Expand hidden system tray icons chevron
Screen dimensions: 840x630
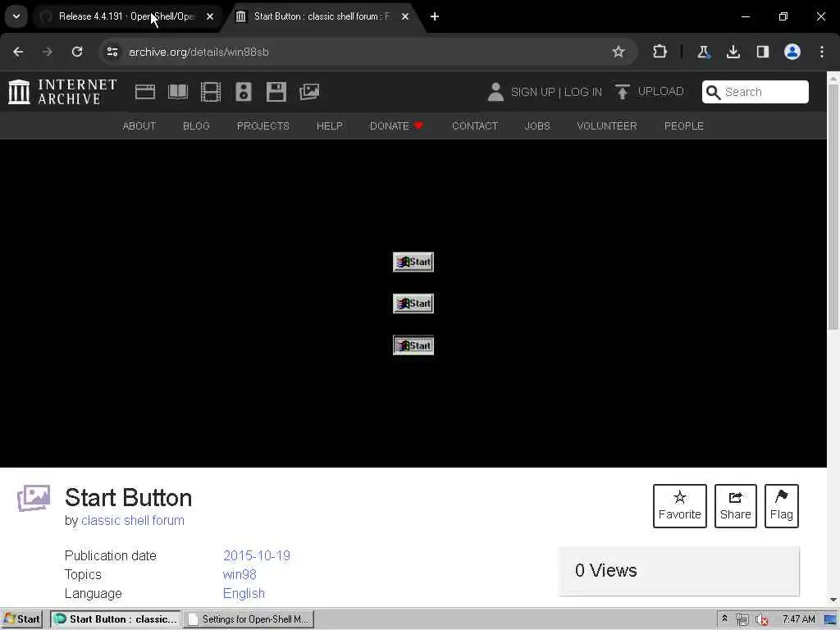(725, 619)
